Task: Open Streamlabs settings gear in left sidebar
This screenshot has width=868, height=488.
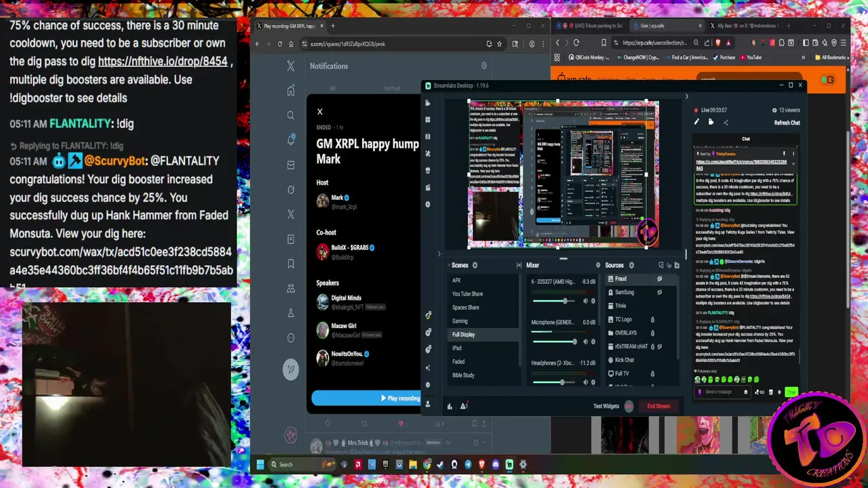Action: click(428, 384)
